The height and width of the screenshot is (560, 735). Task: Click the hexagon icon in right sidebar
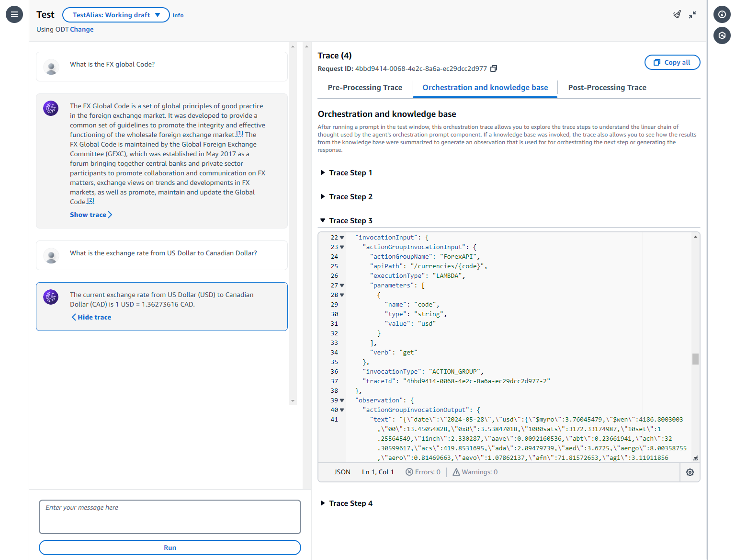722,35
